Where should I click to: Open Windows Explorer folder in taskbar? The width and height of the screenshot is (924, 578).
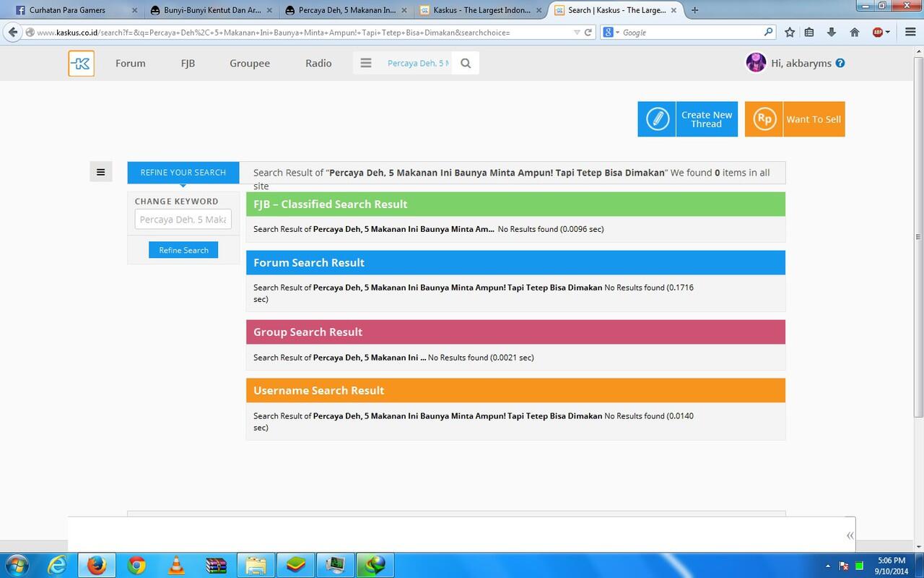pyautogui.click(x=256, y=565)
